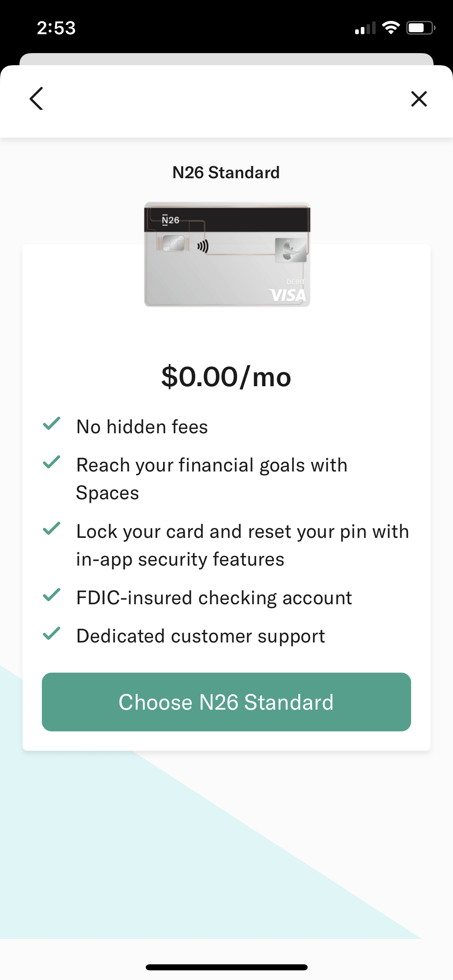453x980 pixels.
Task: Tap checkmark next to FDIC-insured
Action: (52, 595)
